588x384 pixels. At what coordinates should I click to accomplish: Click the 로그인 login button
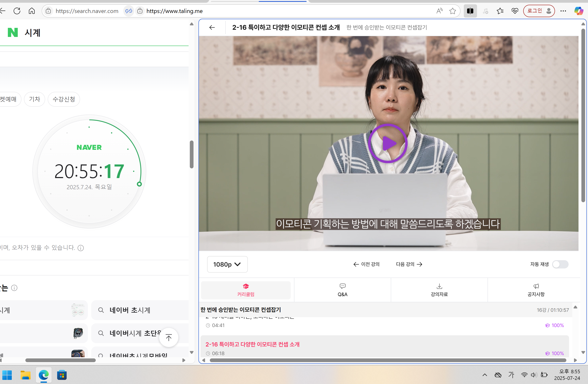pyautogui.click(x=539, y=11)
